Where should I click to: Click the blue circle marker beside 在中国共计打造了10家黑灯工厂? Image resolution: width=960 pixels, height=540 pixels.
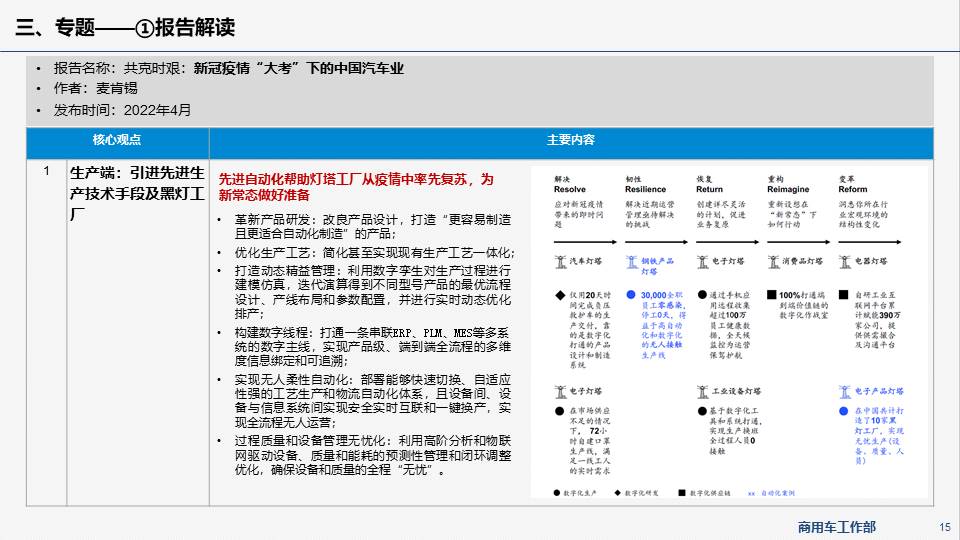click(x=844, y=411)
